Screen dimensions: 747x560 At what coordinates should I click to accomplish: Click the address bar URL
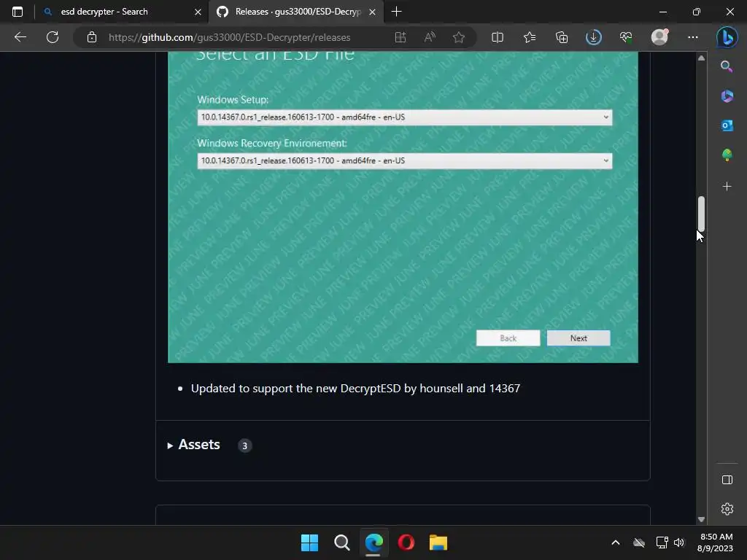[x=230, y=37]
